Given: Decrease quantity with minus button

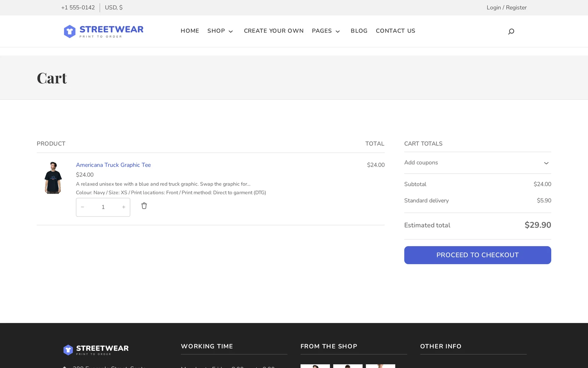Looking at the screenshot, I should point(83,207).
